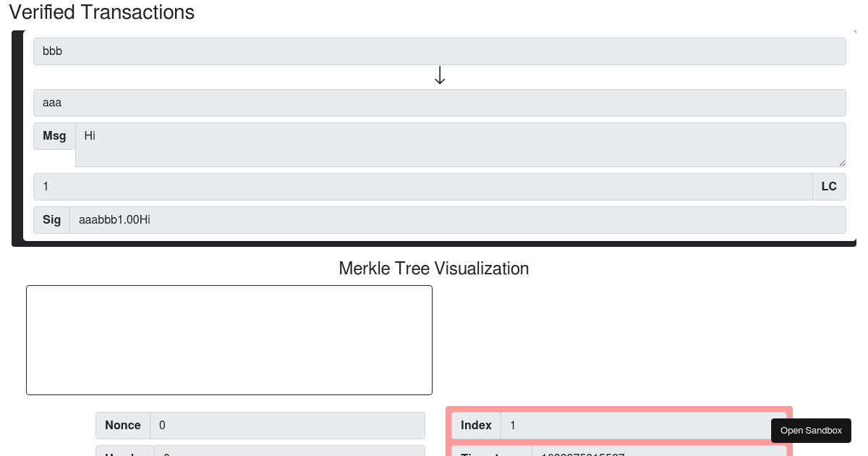
Task: Select the bbb sender field
Action: click(x=440, y=51)
